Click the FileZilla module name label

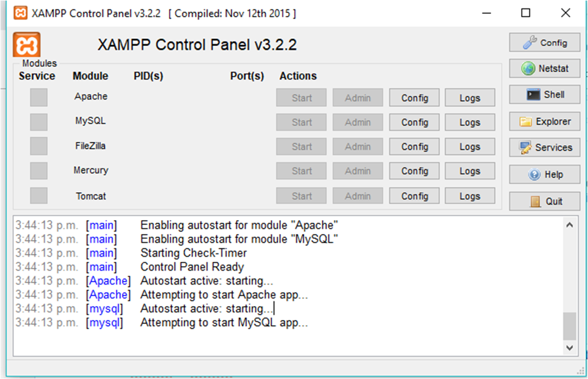pos(90,146)
